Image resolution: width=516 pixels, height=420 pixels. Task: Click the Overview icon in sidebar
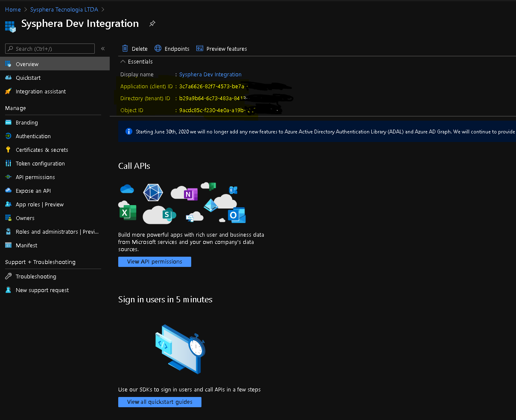click(x=8, y=64)
